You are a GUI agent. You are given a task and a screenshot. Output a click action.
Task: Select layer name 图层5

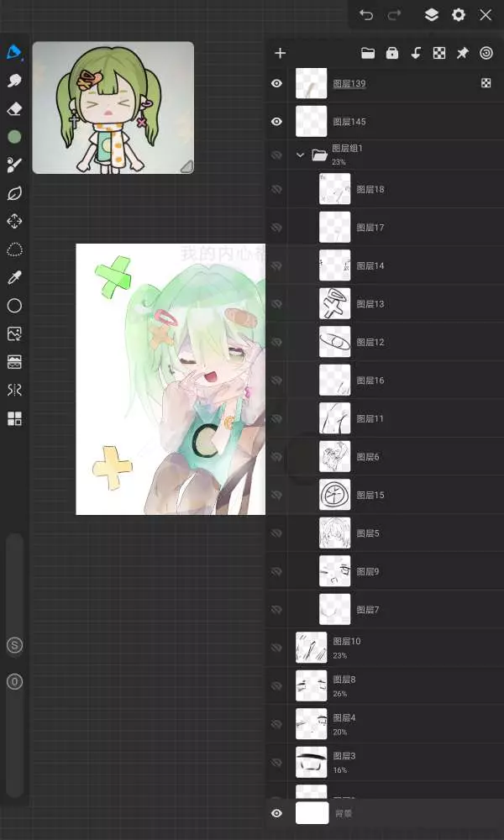tap(367, 533)
